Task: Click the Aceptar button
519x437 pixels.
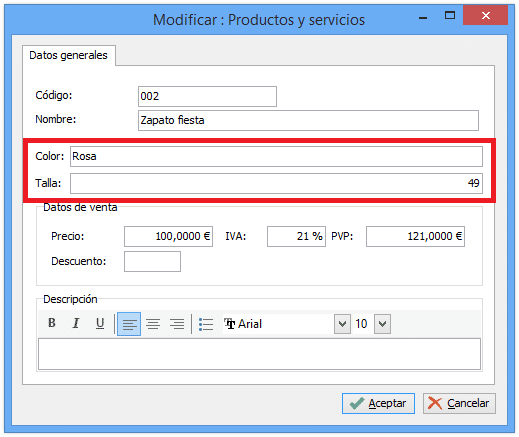Action: click(378, 403)
